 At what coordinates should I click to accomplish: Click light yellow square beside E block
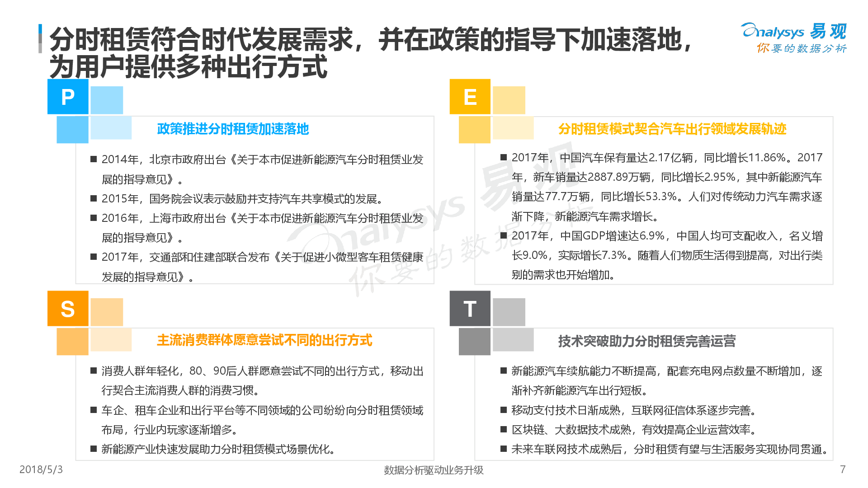pos(509,100)
